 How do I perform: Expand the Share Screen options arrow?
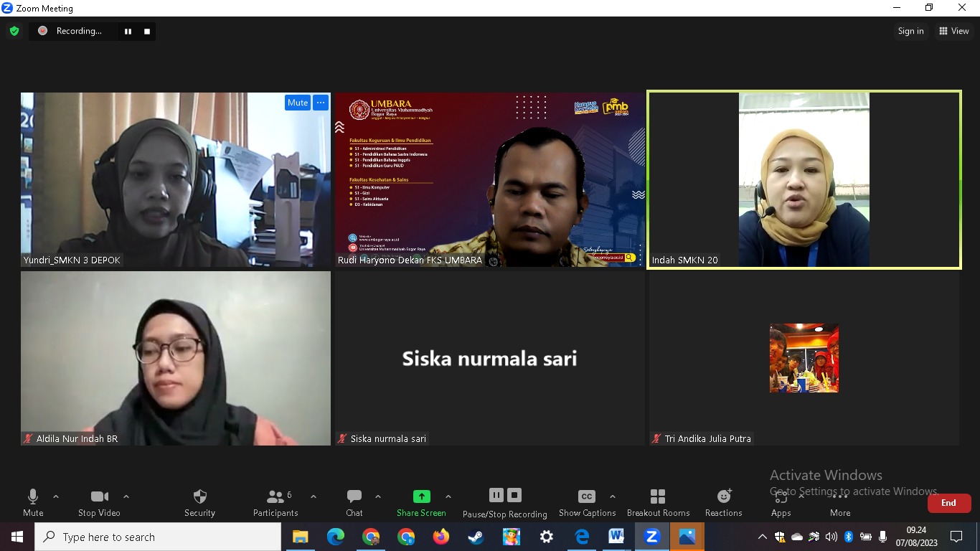[448, 496]
